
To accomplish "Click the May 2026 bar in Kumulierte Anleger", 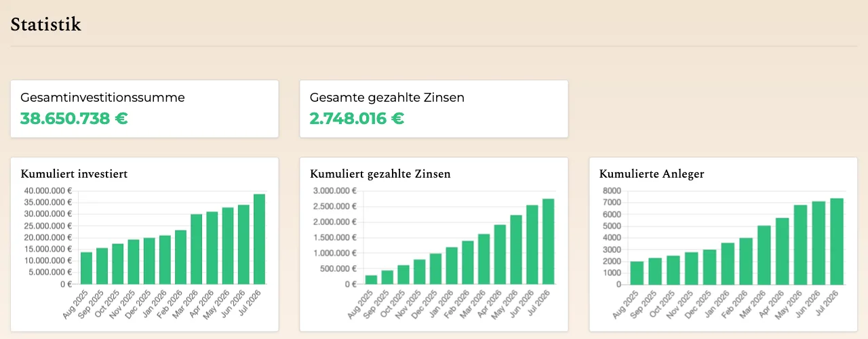I will pos(800,245).
